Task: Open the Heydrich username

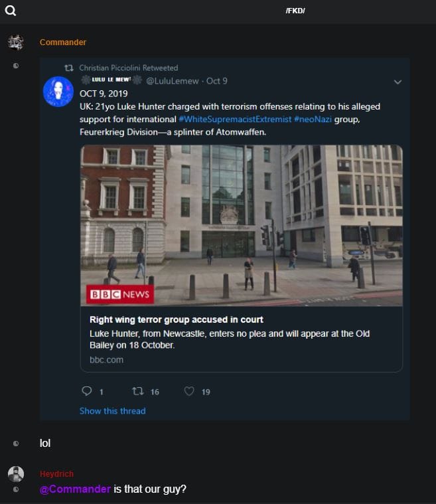Action: tap(56, 474)
